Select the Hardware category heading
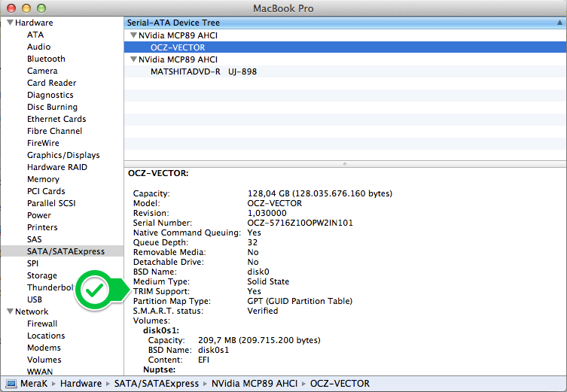The image size is (567, 392). tap(34, 23)
